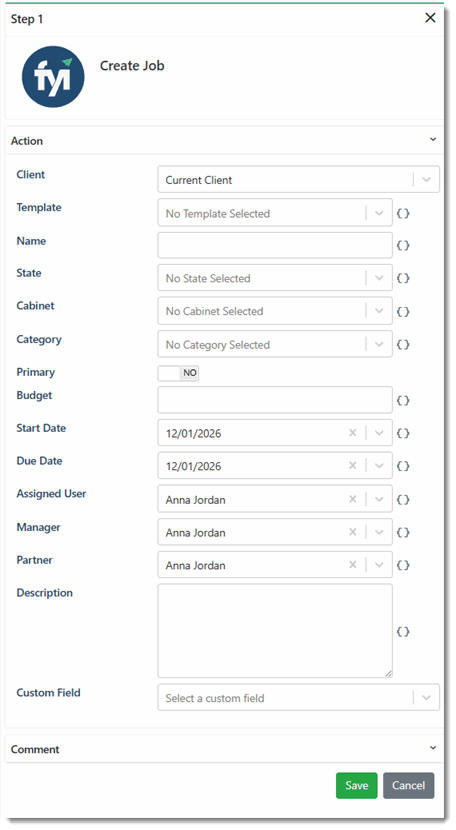Viewport: 456px width, 830px height.
Task: Click the Cancel button
Action: [408, 785]
